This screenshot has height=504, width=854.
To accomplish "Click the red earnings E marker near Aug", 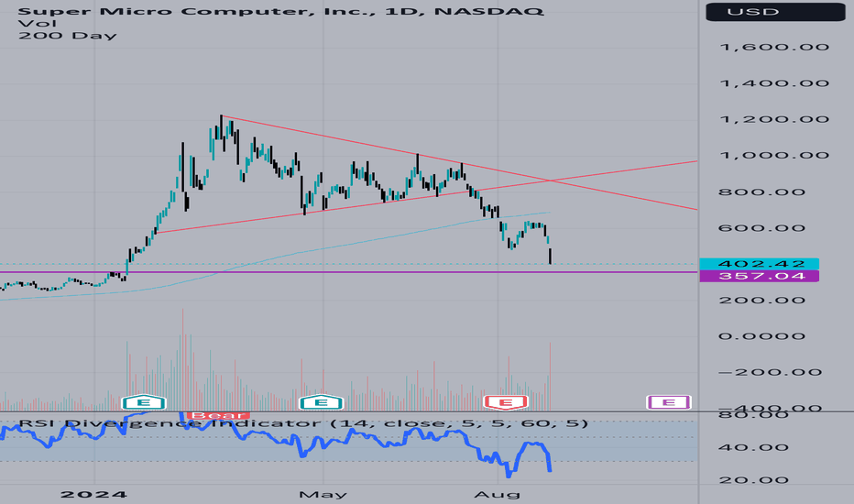I will (506, 402).
